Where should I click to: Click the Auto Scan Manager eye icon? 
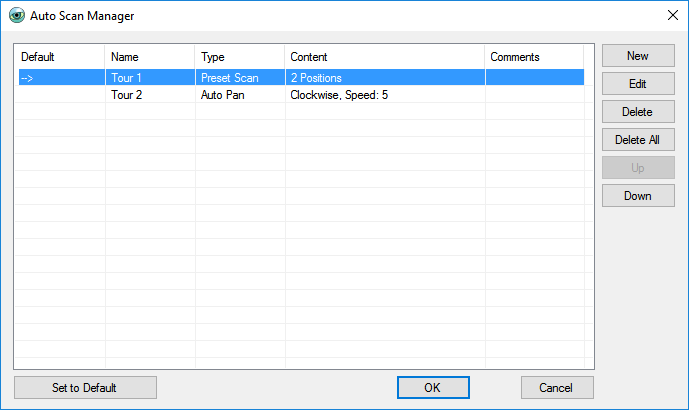pyautogui.click(x=17, y=15)
